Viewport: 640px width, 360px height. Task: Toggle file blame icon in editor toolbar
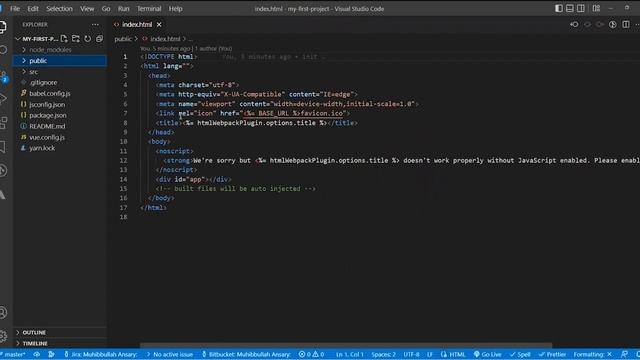click(613, 24)
